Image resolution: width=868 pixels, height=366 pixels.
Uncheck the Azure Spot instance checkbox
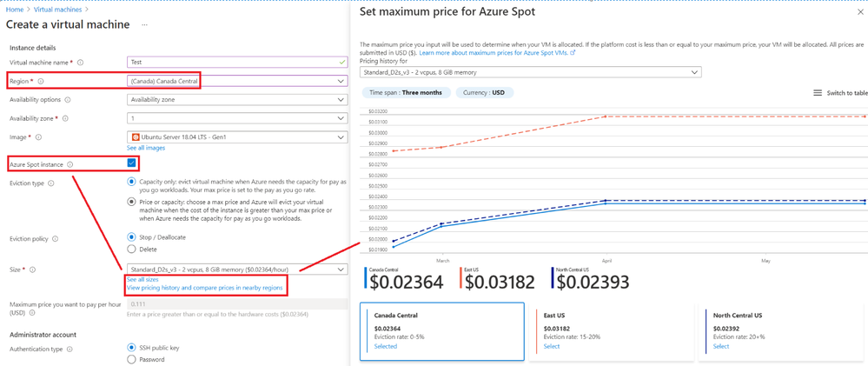(x=131, y=163)
